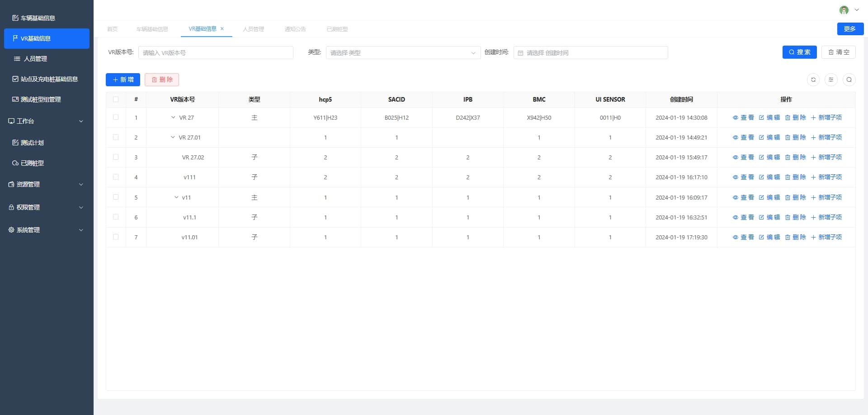Collapse the VR 27 tree row
Screen dimensions: 868x415
(173, 117)
